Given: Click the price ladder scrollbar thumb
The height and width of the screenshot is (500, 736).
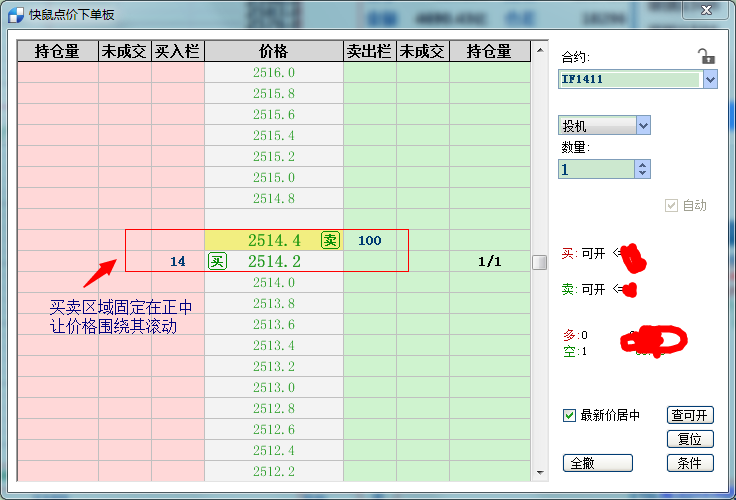Looking at the screenshot, I should point(539,262).
